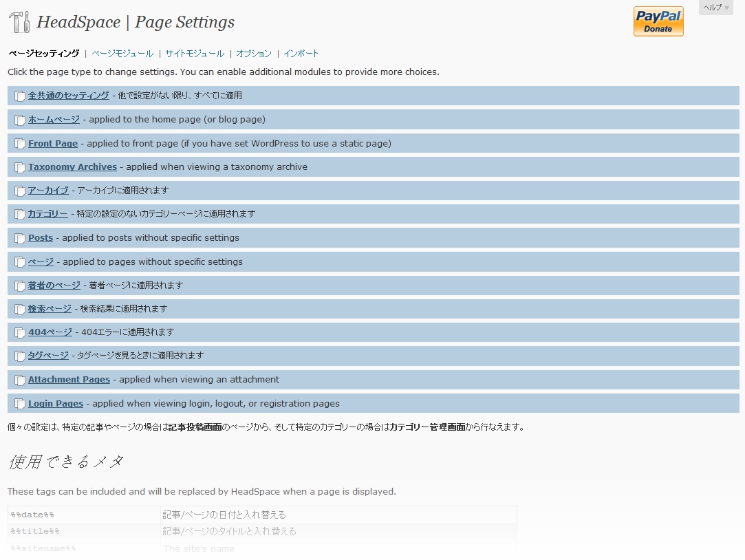Viewport: 745px width, 560px height.
Task: Switch to the サイトモジュール tab
Action: pos(195,53)
